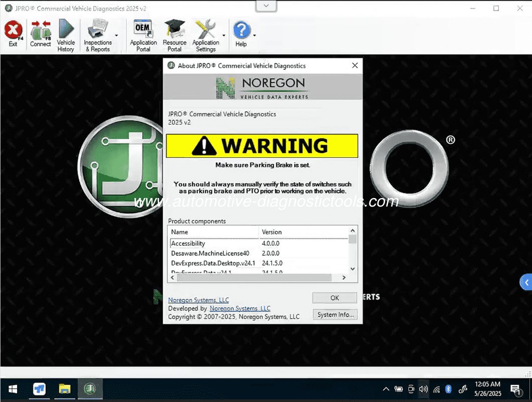
Task: Sort components by the Name column header
Action: (213, 232)
